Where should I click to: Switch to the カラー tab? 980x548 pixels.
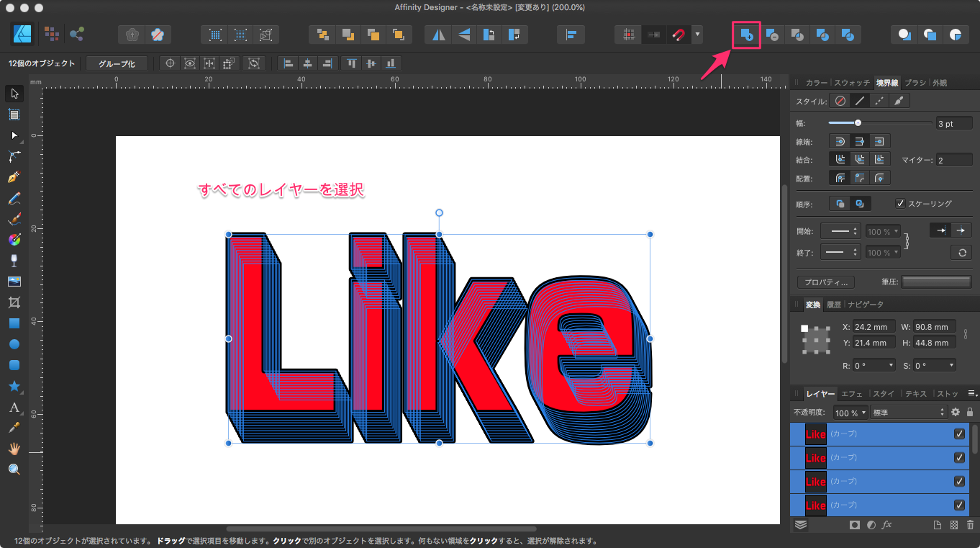tap(816, 83)
